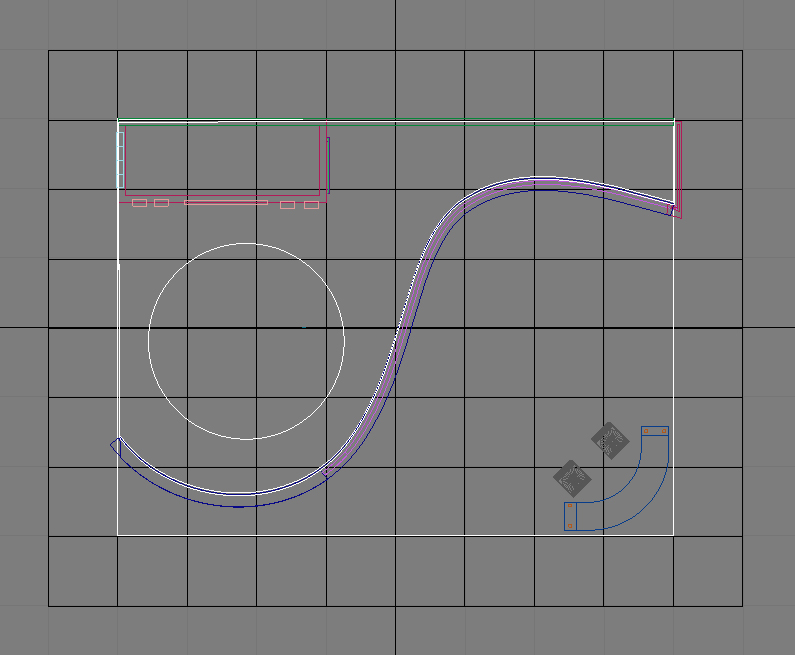Click the leftmost small pink rectangle

tap(139, 203)
